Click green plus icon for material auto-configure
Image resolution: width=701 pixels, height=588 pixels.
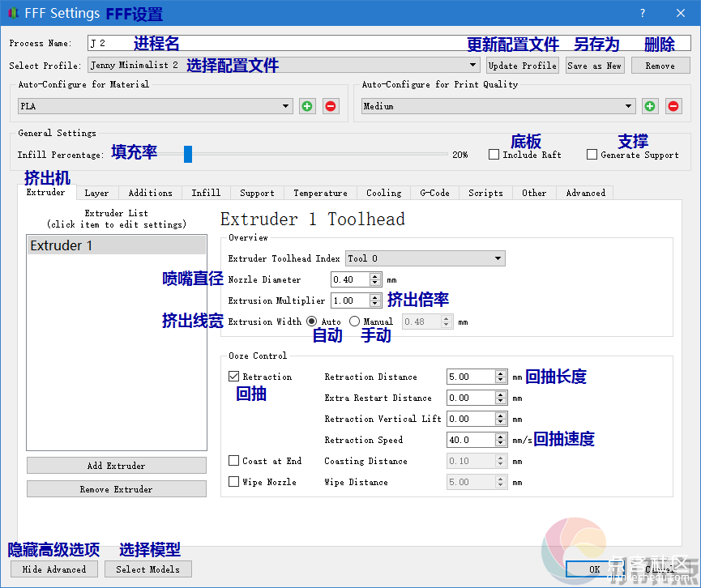pos(307,106)
